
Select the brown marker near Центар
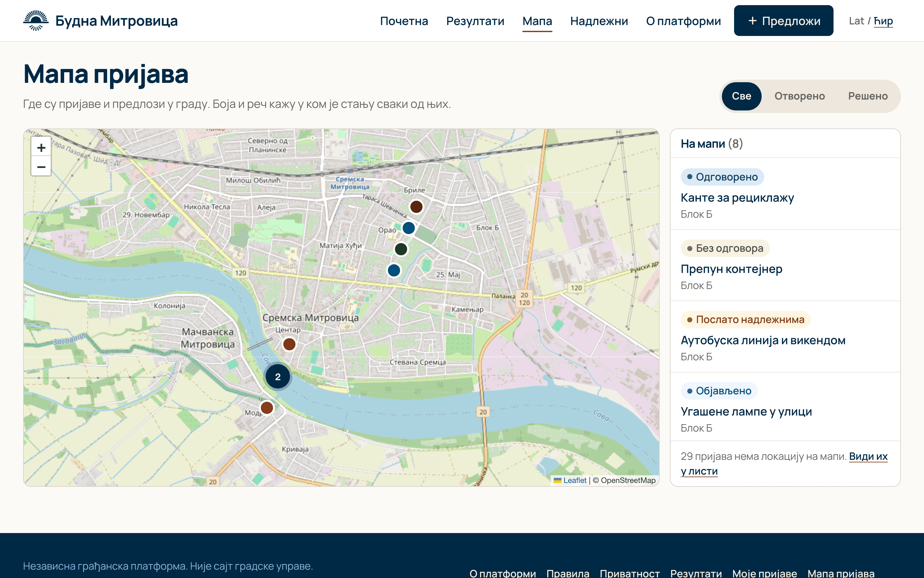coord(289,344)
